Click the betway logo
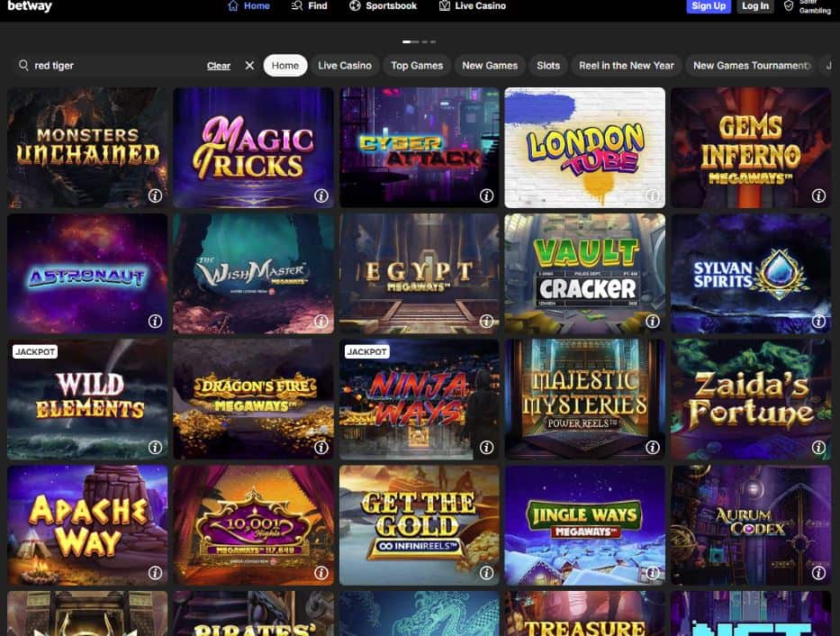 pyautogui.click(x=30, y=6)
